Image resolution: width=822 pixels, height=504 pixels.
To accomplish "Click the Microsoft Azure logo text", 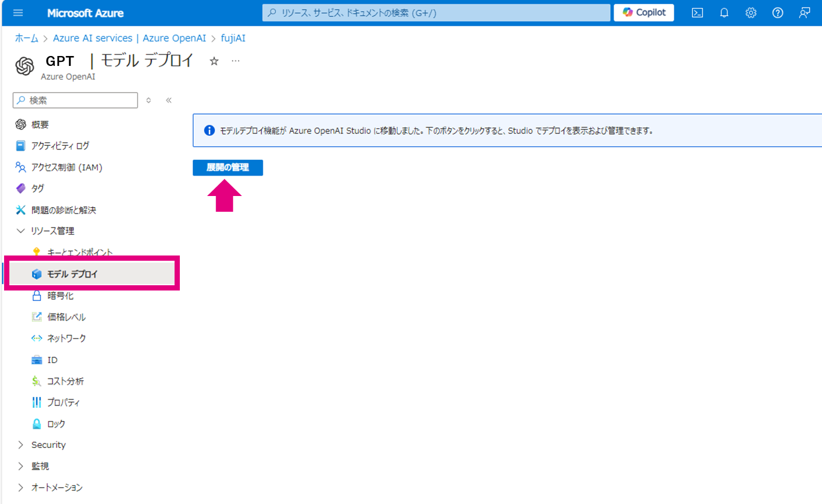I will click(x=85, y=13).
